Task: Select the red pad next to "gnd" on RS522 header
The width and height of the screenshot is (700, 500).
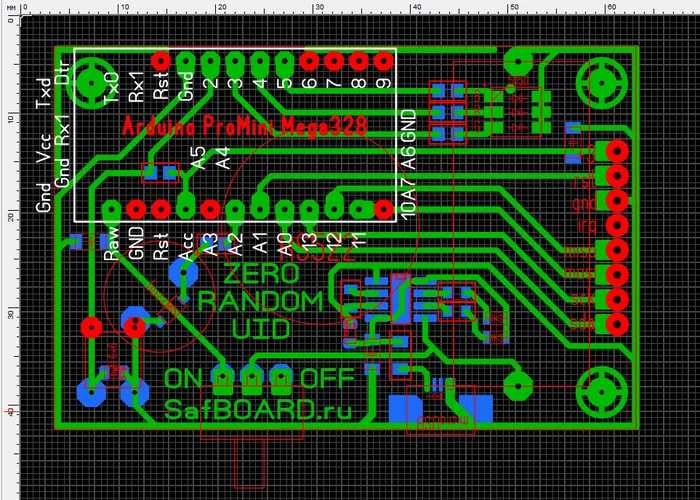Action: 617,201
